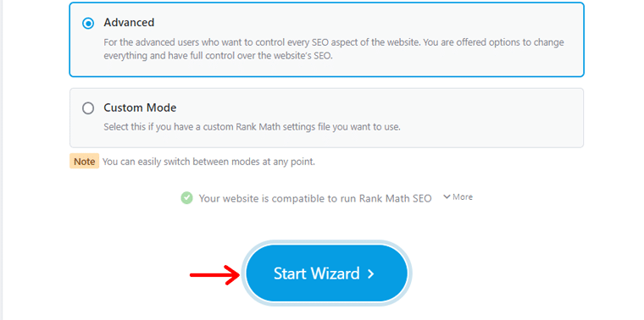The width and height of the screenshot is (644, 320).
Task: Click the green compatibility checkmark icon
Action: 187,199
